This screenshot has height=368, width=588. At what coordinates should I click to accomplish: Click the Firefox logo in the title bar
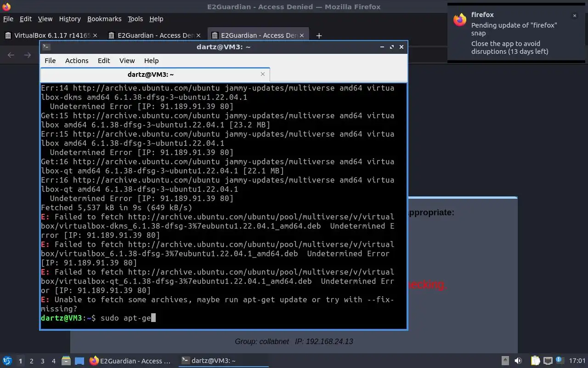(6, 7)
